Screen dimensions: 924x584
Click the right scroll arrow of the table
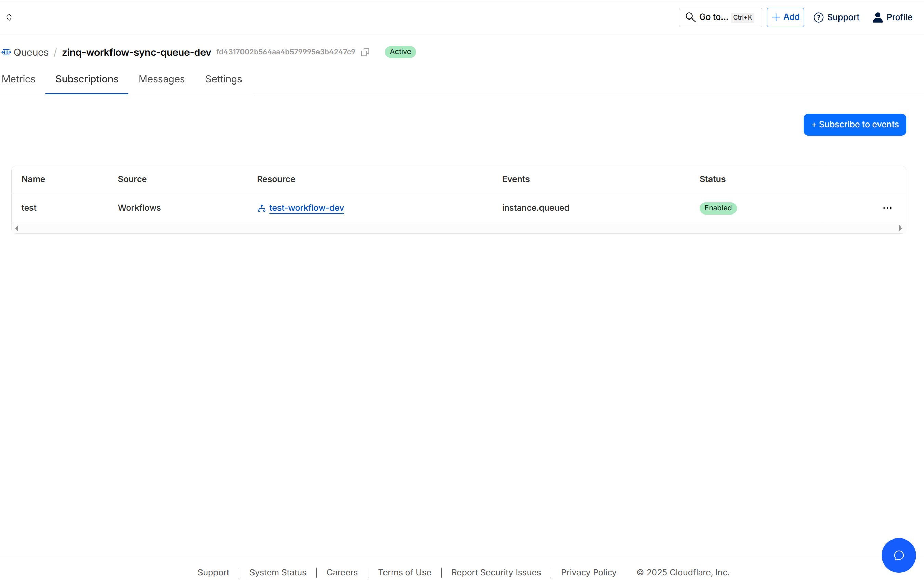[901, 228]
